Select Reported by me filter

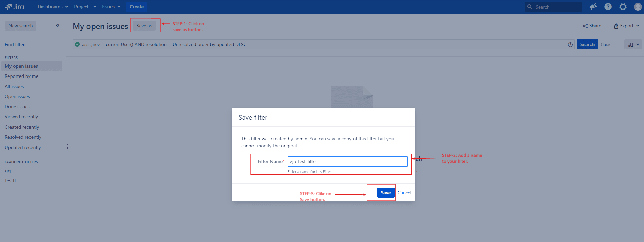(21, 76)
